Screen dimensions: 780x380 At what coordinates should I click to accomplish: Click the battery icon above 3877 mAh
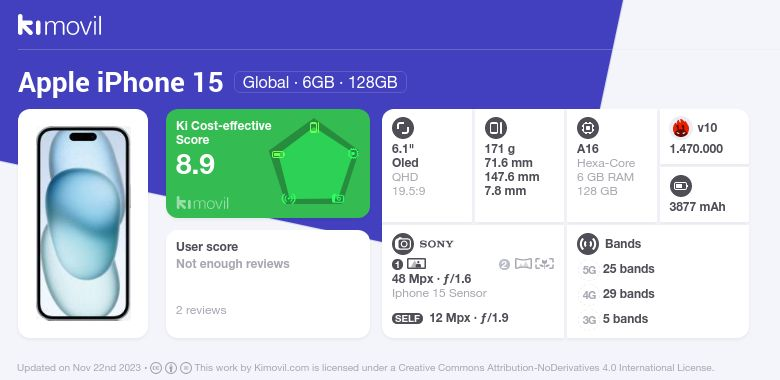pos(681,187)
